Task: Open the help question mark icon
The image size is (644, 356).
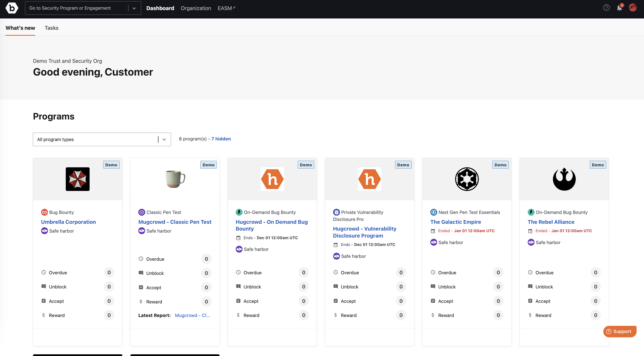Action: [606, 8]
